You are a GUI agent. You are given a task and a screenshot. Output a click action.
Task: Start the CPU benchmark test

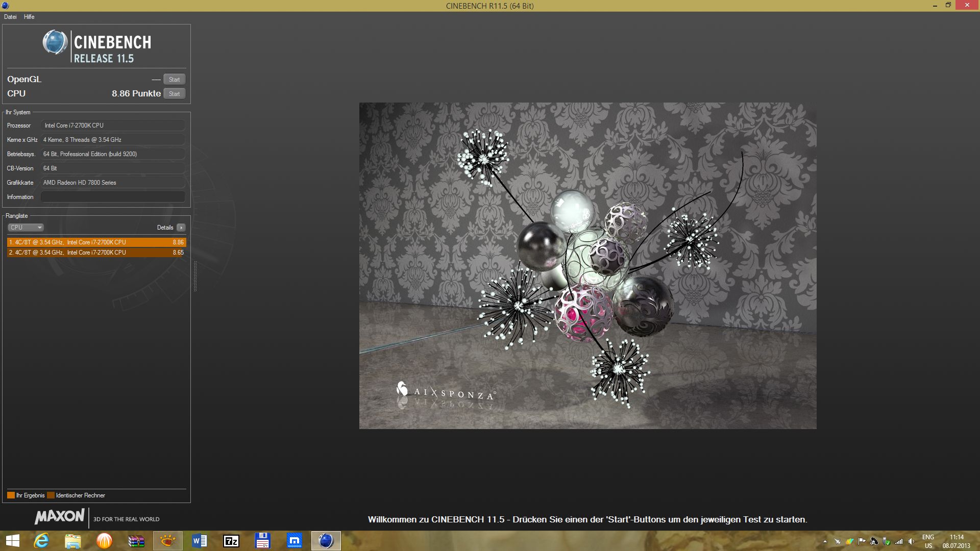tap(174, 94)
